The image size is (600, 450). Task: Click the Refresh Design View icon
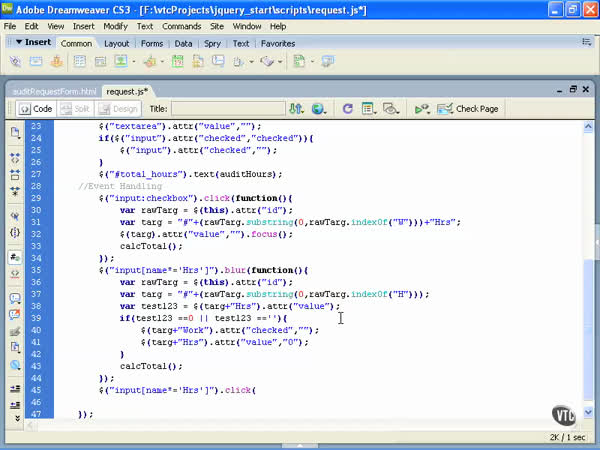point(347,108)
